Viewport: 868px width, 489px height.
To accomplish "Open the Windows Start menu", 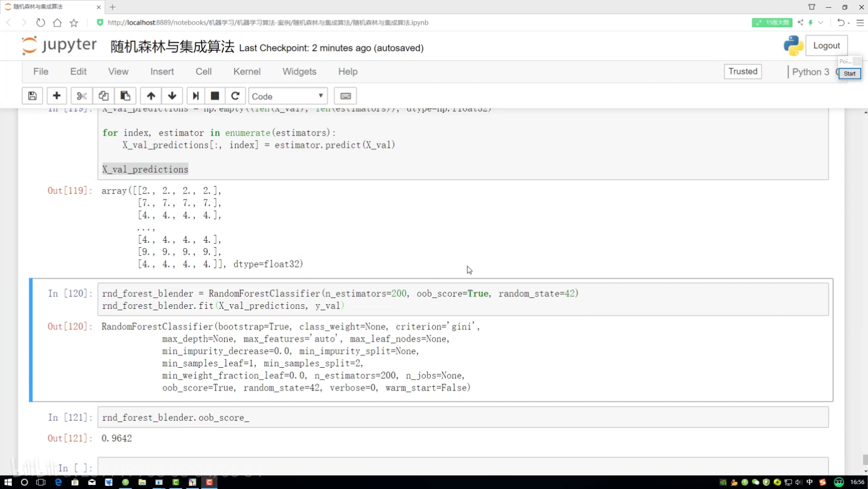I will coord(8,482).
